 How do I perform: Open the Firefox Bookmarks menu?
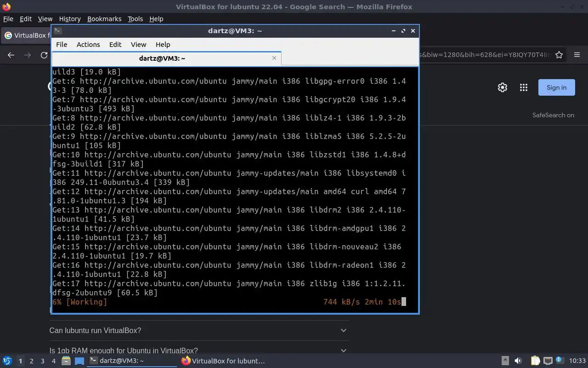pos(104,19)
